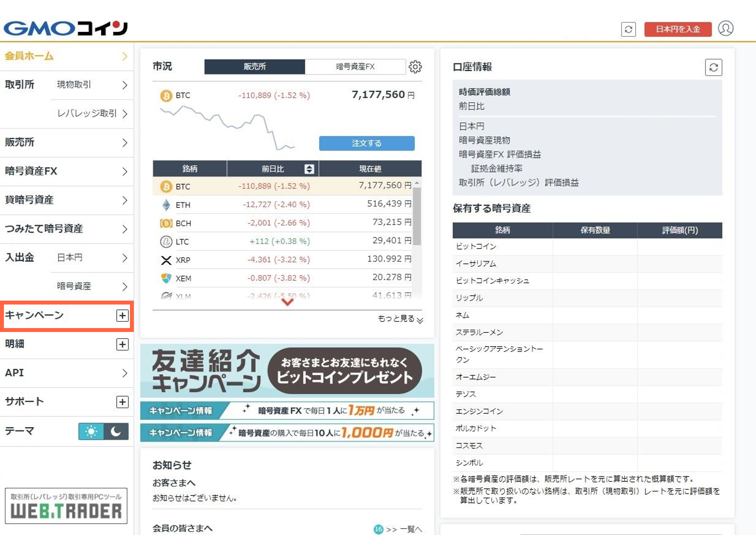The height and width of the screenshot is (535, 756).
Task: Click the header refresh icon beside deposit button
Action: point(629,29)
